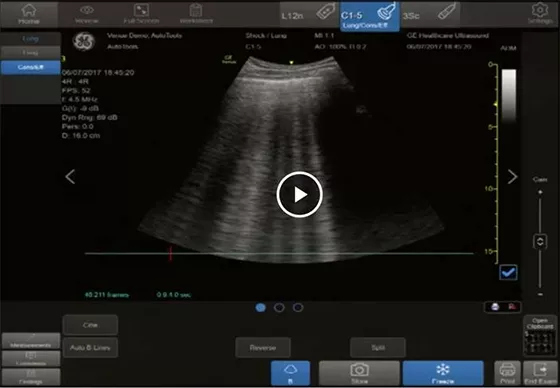
Task: Select the first page dot
Action: [x=261, y=307]
